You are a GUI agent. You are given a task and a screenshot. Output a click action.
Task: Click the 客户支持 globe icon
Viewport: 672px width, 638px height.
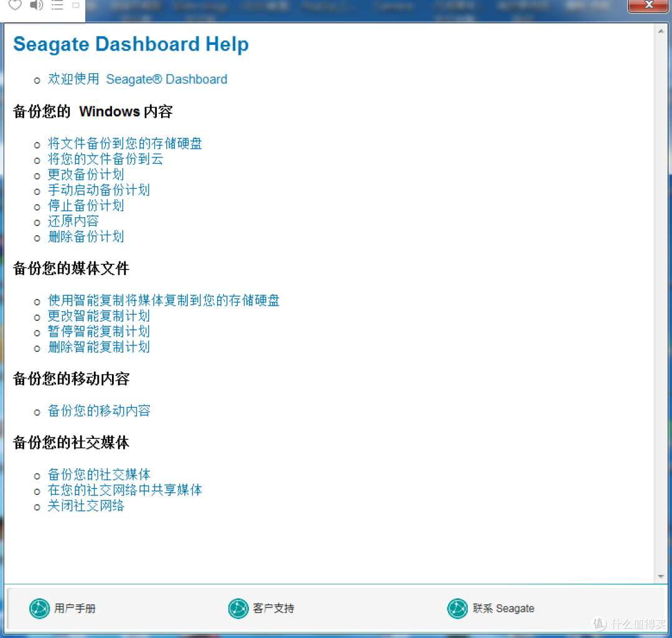238,608
